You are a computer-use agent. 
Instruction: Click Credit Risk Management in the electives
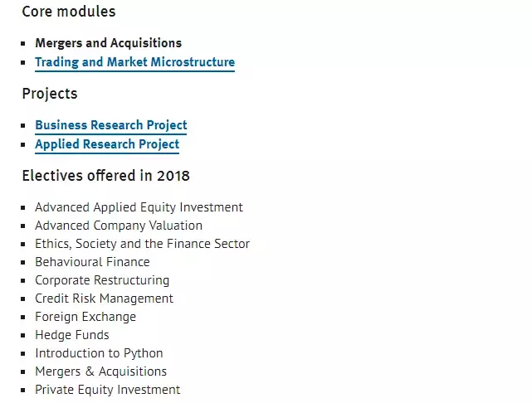click(104, 299)
